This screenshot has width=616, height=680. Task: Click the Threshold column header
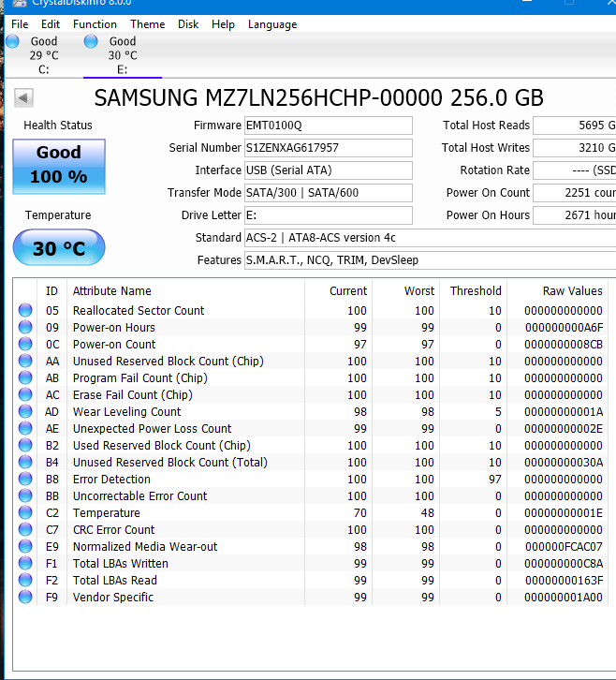(x=476, y=291)
